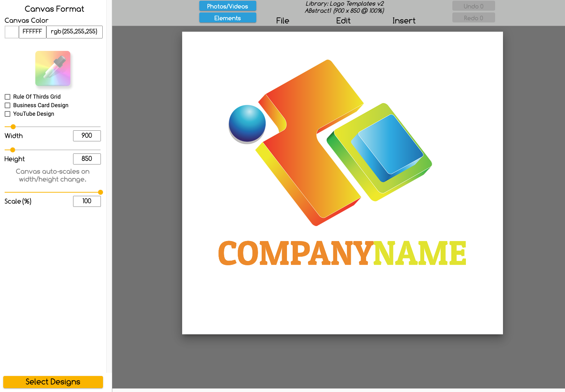Enable the Rule Of Thirds Grid checkbox
The width and height of the screenshot is (565, 392).
(x=7, y=97)
